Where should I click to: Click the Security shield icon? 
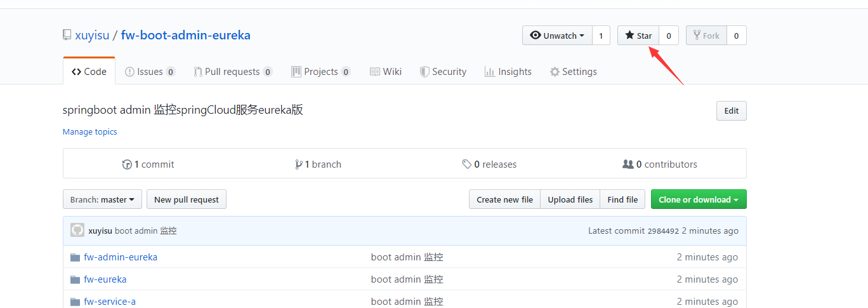(424, 72)
